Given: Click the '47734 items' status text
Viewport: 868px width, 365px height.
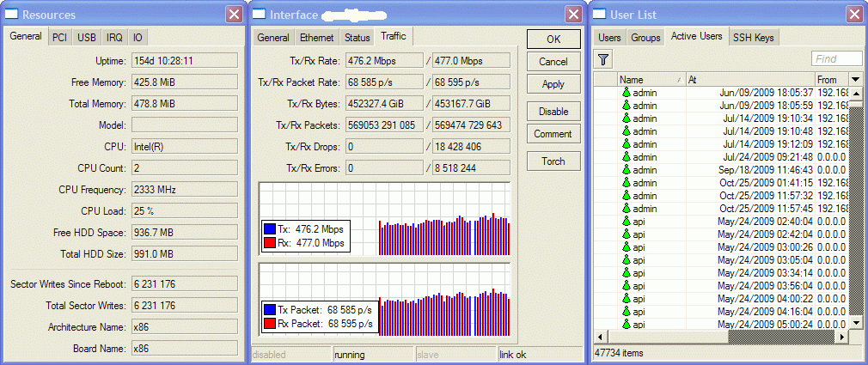Looking at the screenshot, I should pyautogui.click(x=619, y=352).
